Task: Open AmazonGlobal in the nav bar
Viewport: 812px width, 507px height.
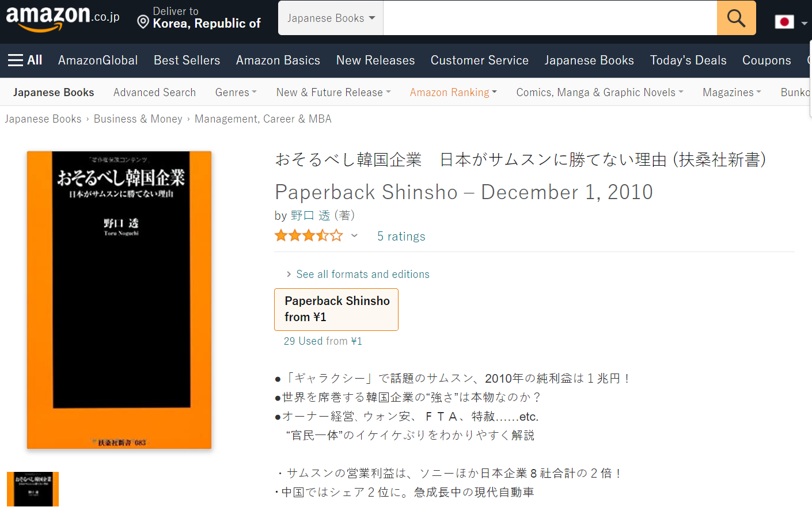Action: coord(98,60)
